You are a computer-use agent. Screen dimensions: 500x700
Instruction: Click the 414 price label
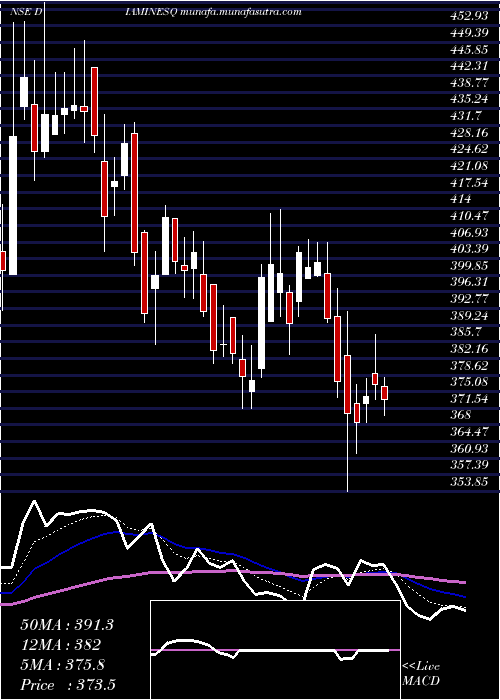point(461,200)
